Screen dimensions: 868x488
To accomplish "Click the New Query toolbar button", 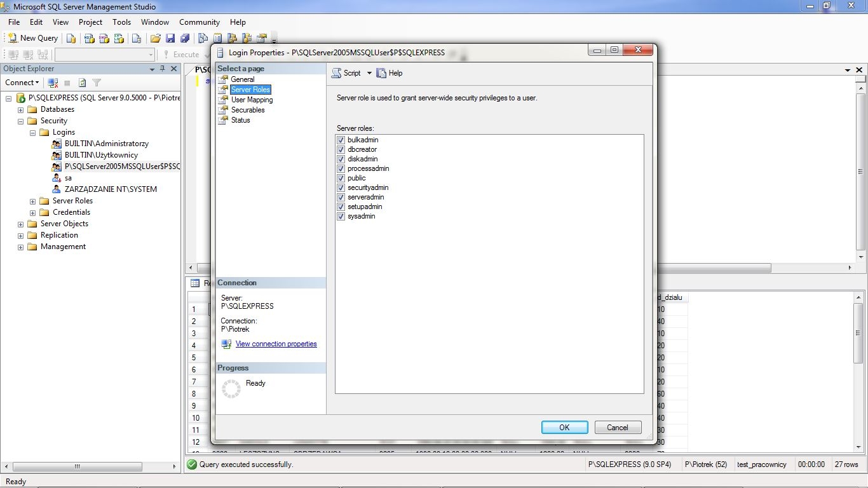I will (x=32, y=38).
